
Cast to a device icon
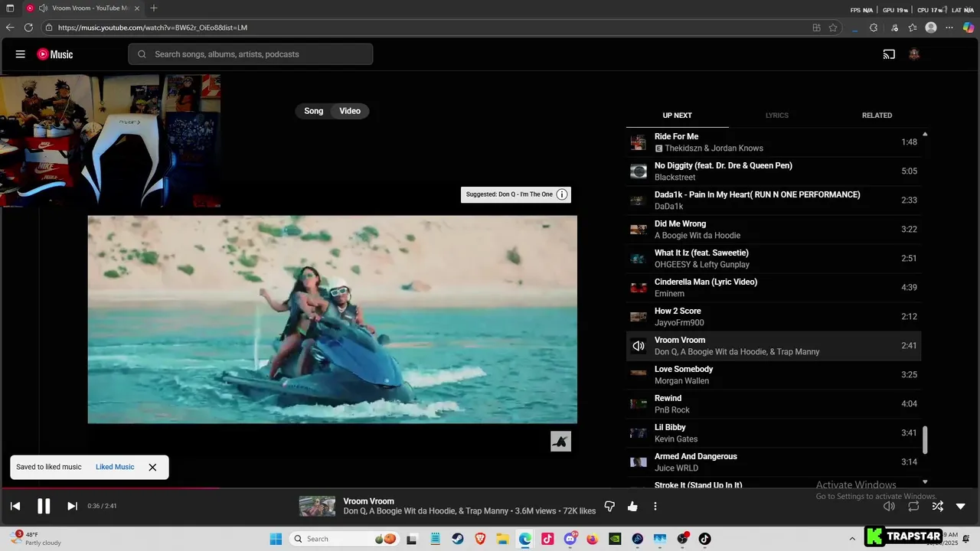[x=889, y=54]
